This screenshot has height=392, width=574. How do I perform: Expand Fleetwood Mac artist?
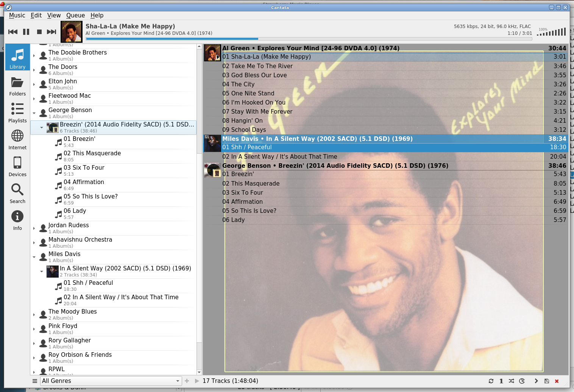click(x=34, y=99)
